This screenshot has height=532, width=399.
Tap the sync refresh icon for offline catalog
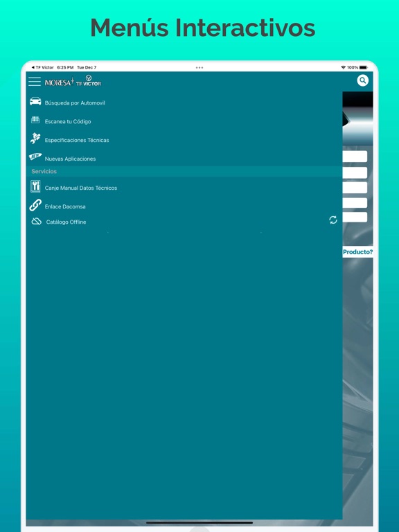[x=333, y=220]
